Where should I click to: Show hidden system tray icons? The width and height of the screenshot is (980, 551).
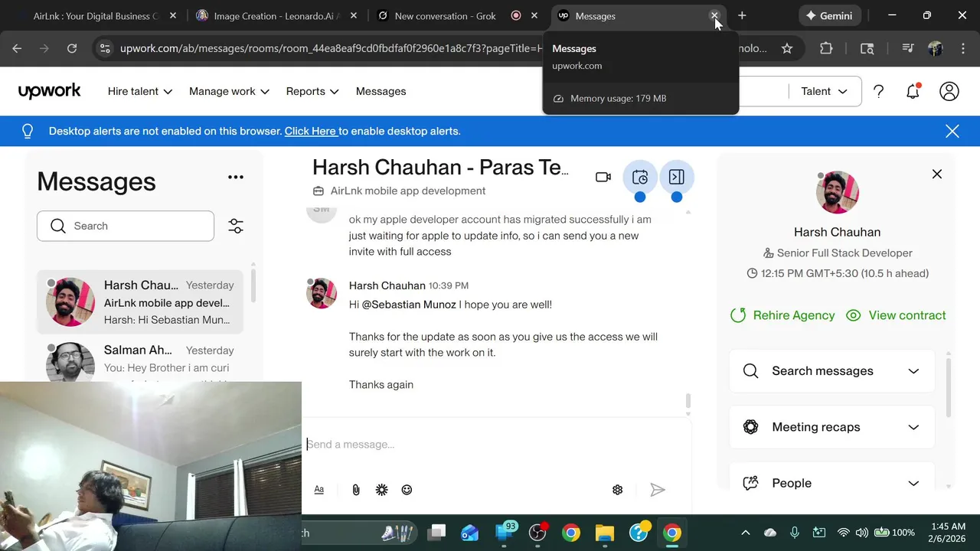[746, 533]
